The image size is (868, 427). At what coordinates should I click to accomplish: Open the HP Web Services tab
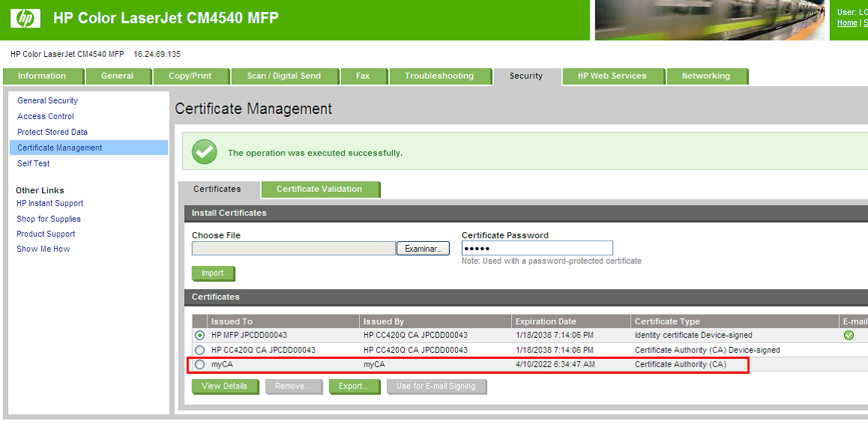pyautogui.click(x=611, y=76)
